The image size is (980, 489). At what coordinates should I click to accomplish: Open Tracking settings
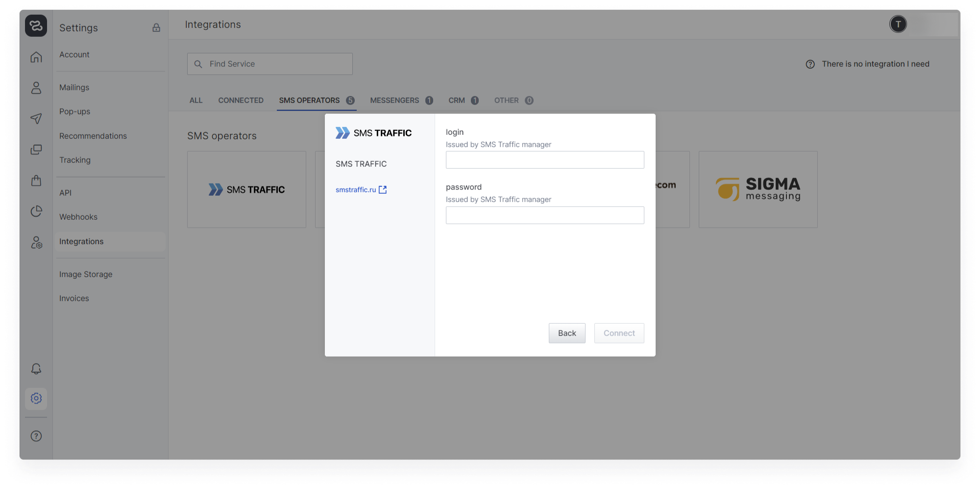point(75,160)
